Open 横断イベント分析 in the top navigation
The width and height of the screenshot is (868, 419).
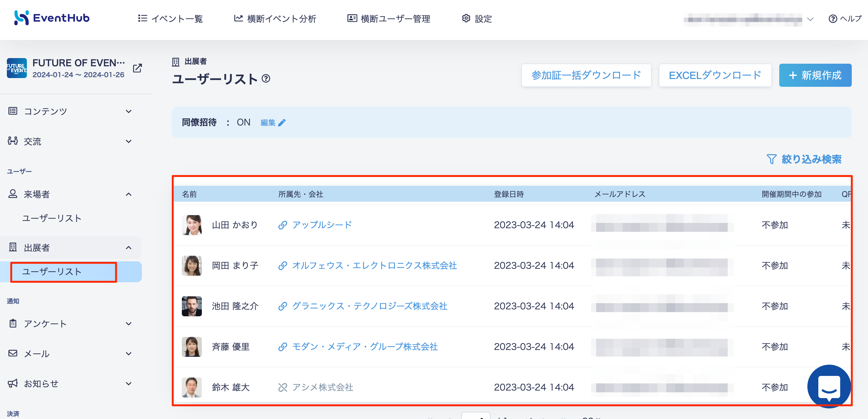point(275,18)
